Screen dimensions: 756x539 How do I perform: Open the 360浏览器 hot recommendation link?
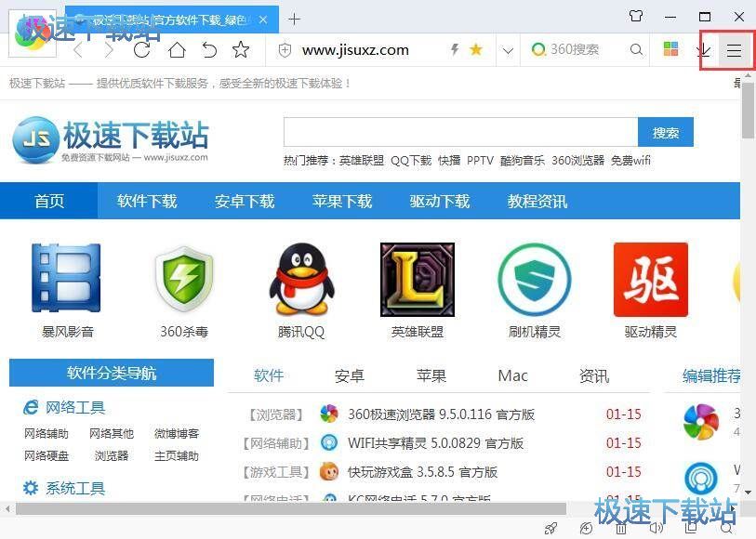pyautogui.click(x=577, y=161)
